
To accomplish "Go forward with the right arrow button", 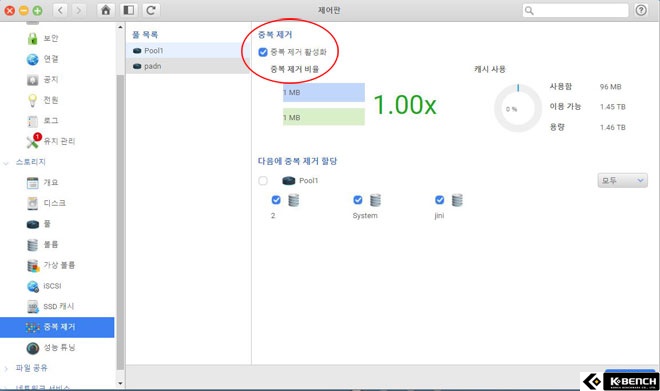I will coord(78,10).
